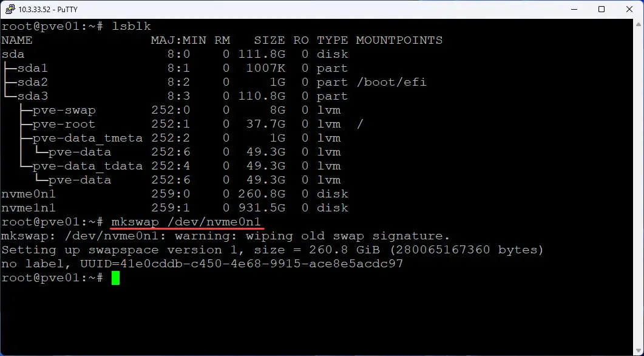Select the nvme0n1 disk entry in lsblk output
Viewport: 644px width, 356px height.
[x=28, y=193]
